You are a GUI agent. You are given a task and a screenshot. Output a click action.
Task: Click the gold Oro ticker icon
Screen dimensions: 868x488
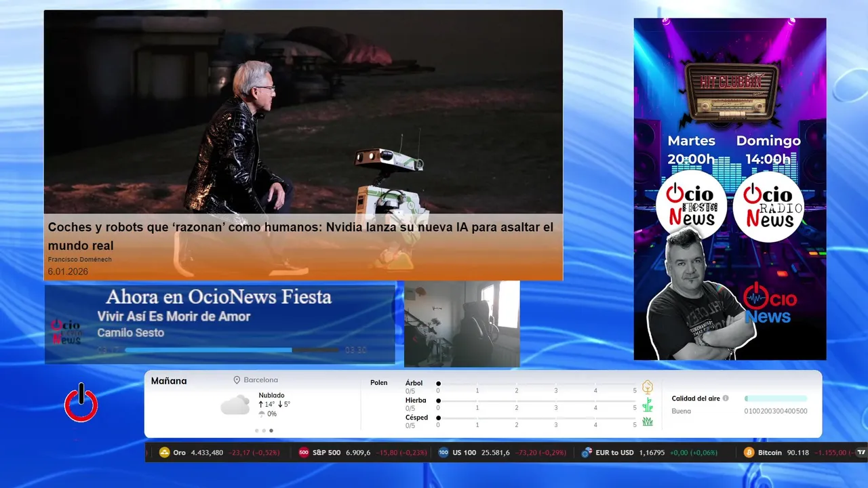click(x=163, y=453)
